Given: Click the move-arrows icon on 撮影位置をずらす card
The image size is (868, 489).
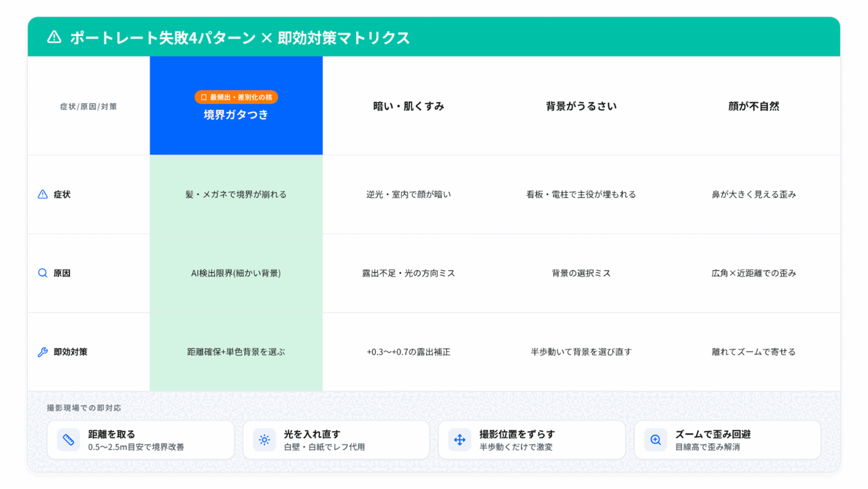Looking at the screenshot, I should coord(459,440).
